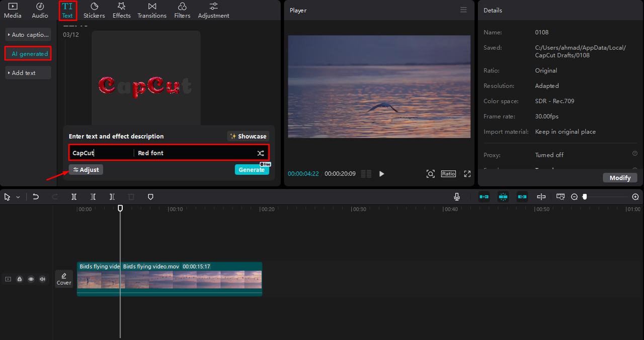This screenshot has height=340, width=644.
Task: Mute the video track audio
Action: click(x=43, y=279)
